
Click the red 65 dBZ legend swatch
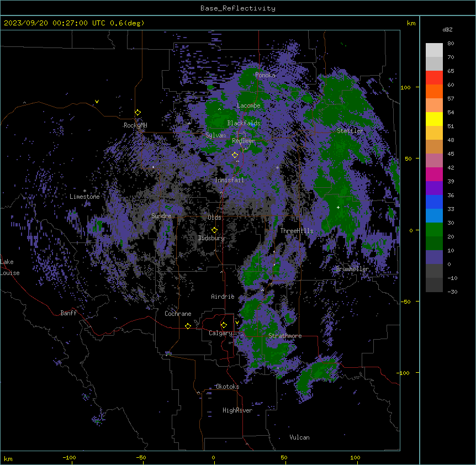tap(434, 78)
